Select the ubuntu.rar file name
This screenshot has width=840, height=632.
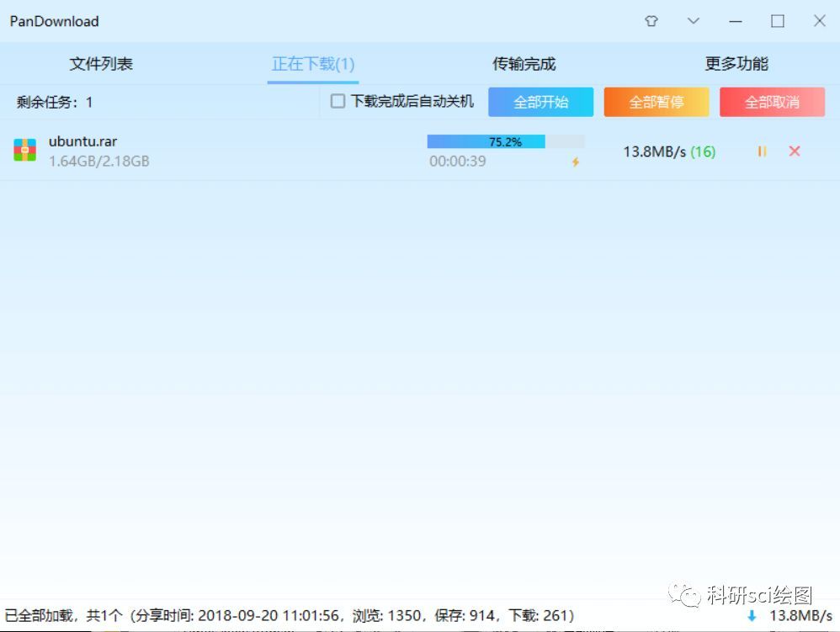tap(83, 141)
